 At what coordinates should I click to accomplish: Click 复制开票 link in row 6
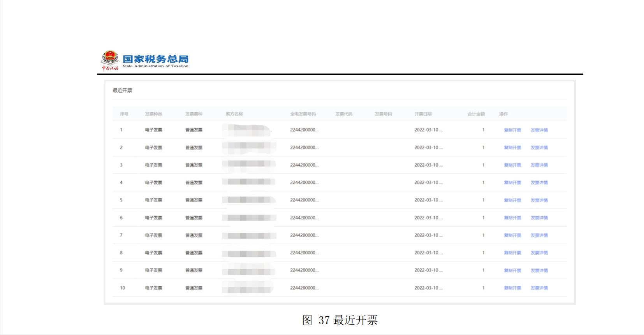click(512, 218)
